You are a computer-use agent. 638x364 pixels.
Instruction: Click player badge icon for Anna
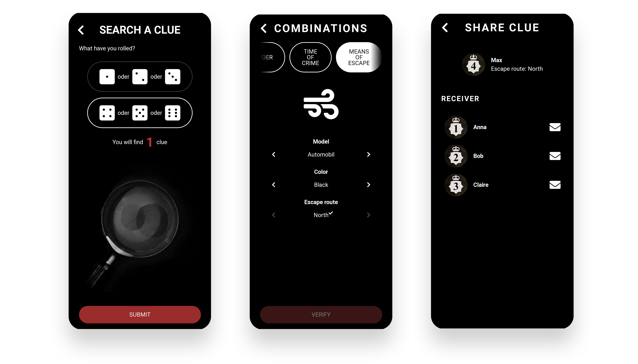coord(456,127)
